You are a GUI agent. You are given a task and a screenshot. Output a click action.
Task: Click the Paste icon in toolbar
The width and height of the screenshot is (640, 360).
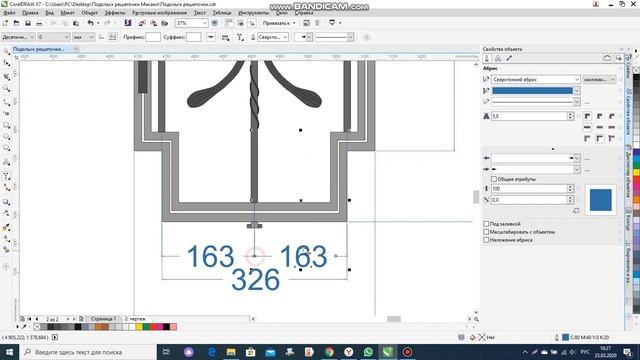[x=76, y=23]
